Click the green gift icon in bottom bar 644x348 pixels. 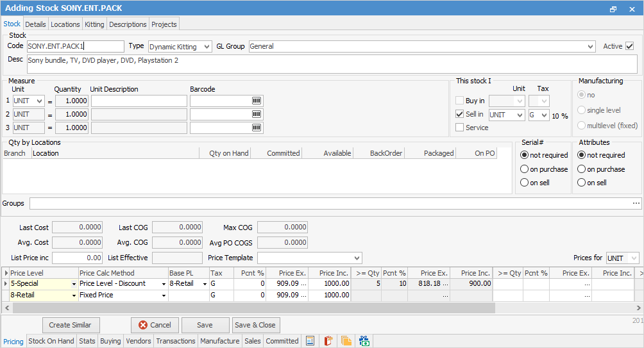364,341
